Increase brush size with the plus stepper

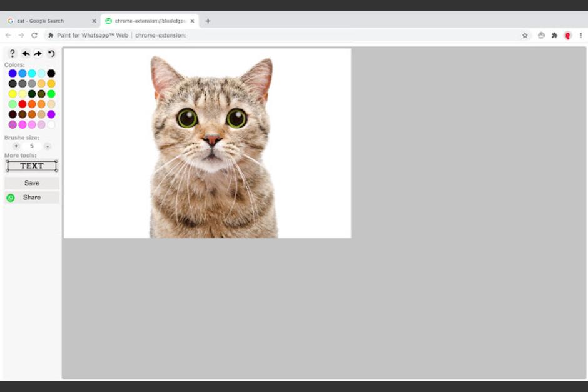pyautogui.click(x=16, y=146)
